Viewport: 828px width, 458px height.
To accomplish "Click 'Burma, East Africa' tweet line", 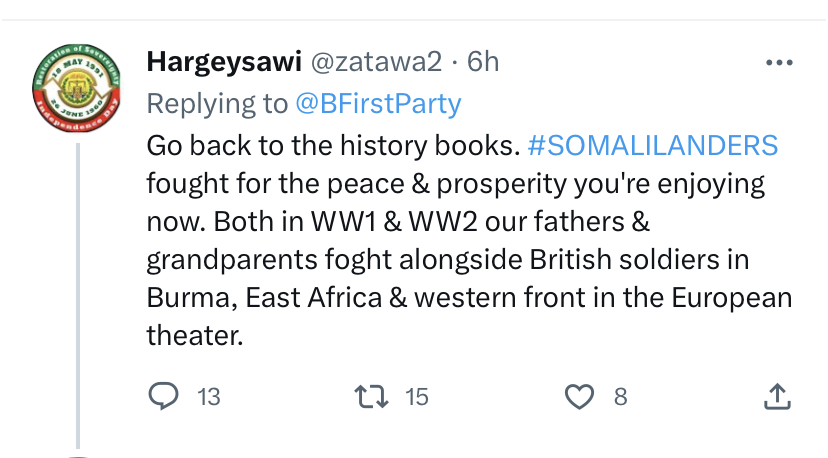I will tap(469, 297).
